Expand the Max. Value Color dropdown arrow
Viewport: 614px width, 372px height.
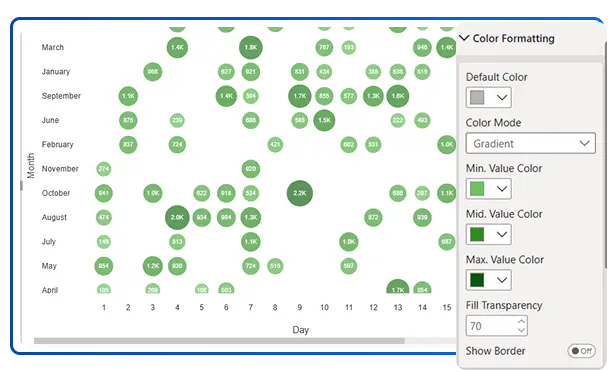tap(502, 280)
